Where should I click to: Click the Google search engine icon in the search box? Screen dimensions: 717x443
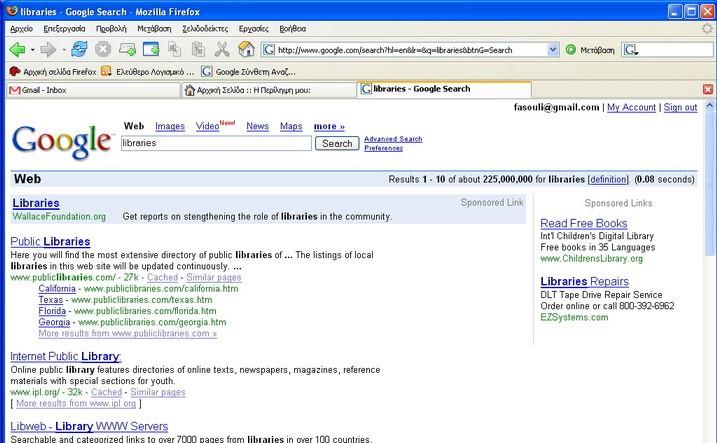click(x=631, y=49)
